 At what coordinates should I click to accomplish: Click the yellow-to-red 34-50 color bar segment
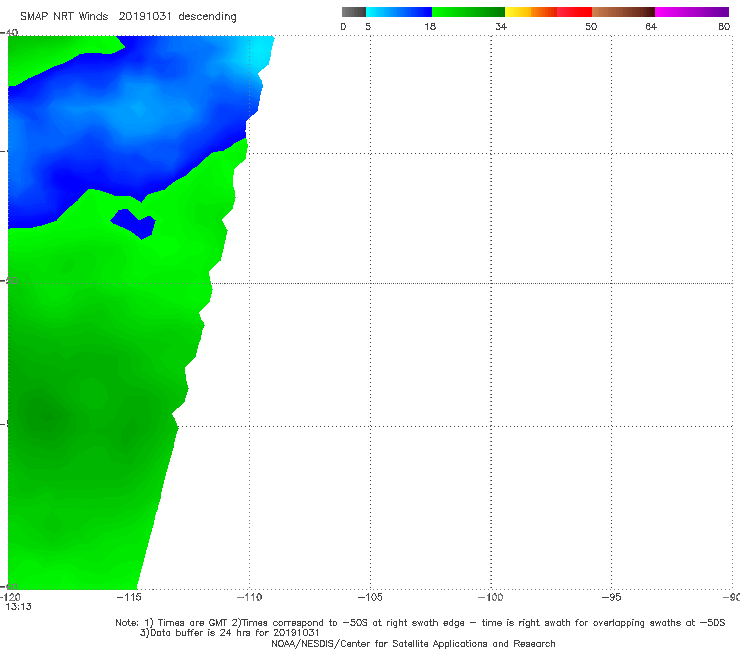click(548, 12)
